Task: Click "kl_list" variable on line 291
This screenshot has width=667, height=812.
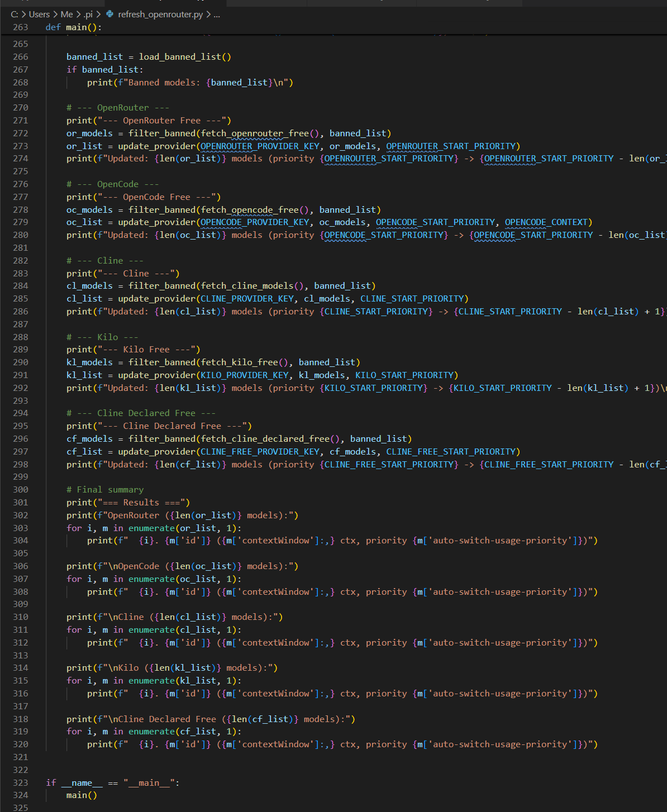Action: [84, 375]
